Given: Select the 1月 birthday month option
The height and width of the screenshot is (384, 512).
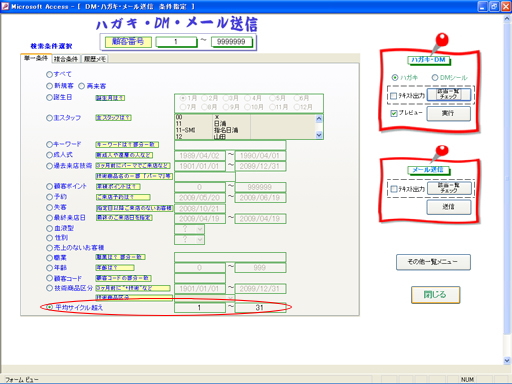Looking at the screenshot, I should click(x=183, y=98).
